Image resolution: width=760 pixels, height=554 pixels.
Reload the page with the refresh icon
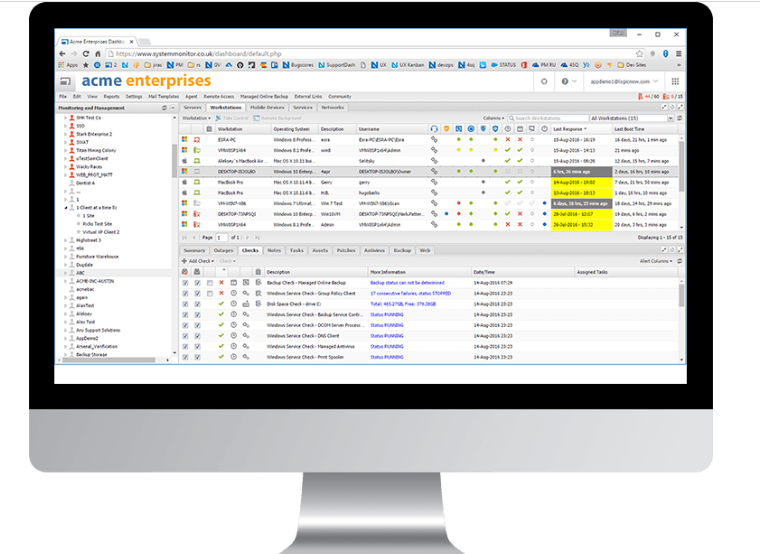pos(86,54)
